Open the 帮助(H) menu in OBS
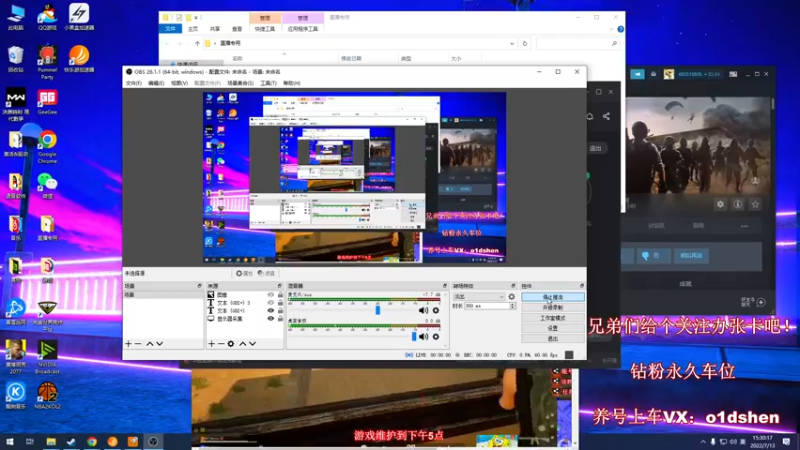The image size is (800, 450). tap(291, 83)
